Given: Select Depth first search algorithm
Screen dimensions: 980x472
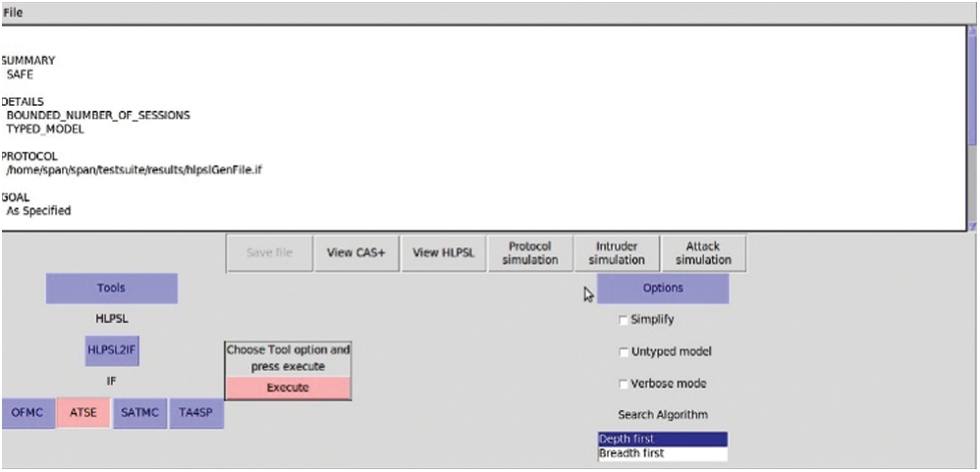Looking at the screenshot, I should [x=663, y=440].
